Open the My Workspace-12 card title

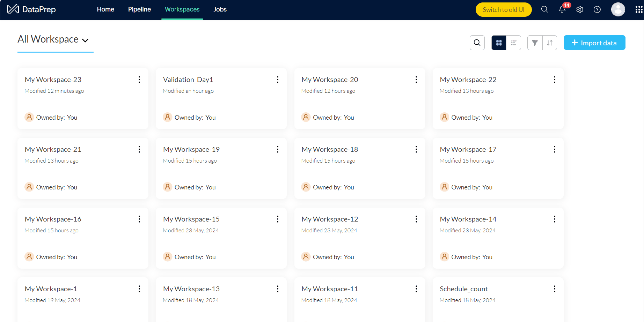(x=330, y=219)
